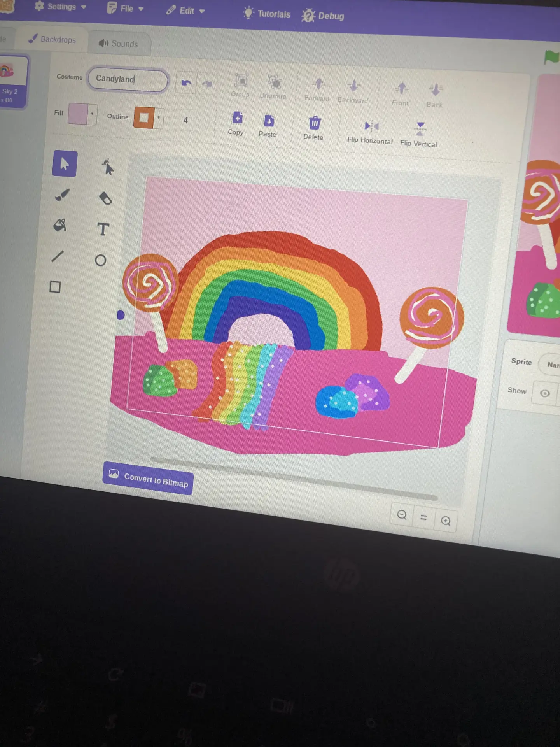The height and width of the screenshot is (747, 560).
Task: Click Convert to Bitmap button
Action: [148, 479]
